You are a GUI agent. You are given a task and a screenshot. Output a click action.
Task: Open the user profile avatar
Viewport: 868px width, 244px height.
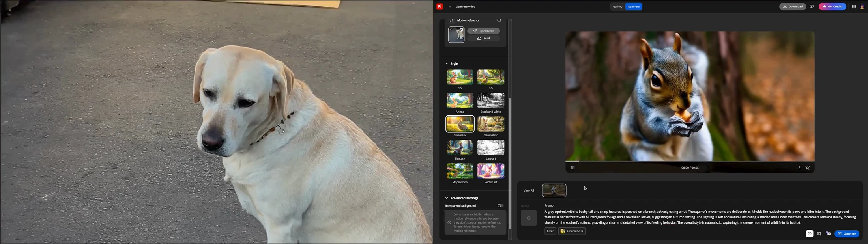[x=862, y=7]
